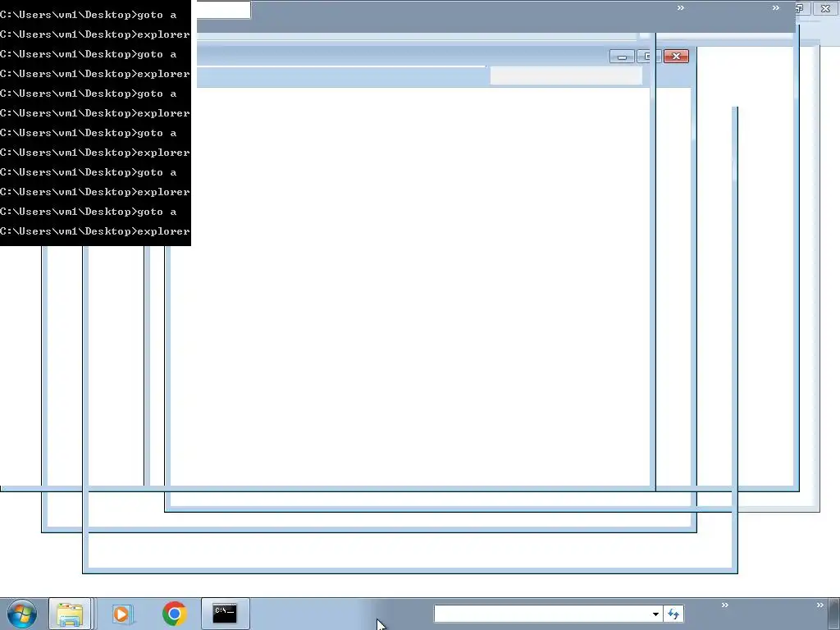The image size is (840, 630).
Task: Launch Windows Media Player from taskbar
Action: point(121,614)
